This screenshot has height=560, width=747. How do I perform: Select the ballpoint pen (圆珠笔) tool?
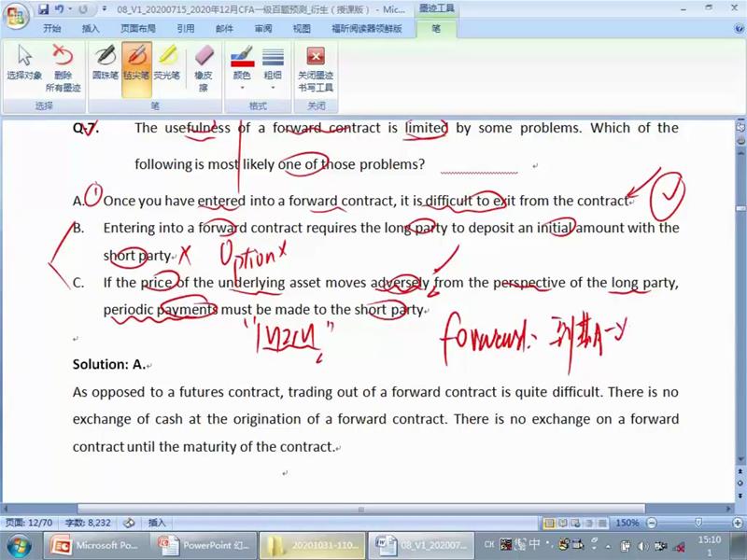coord(105,63)
